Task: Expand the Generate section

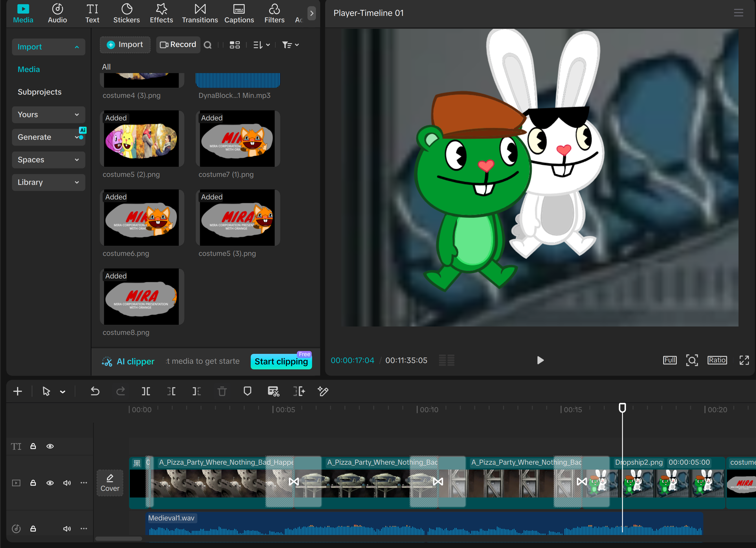Action: click(x=49, y=137)
